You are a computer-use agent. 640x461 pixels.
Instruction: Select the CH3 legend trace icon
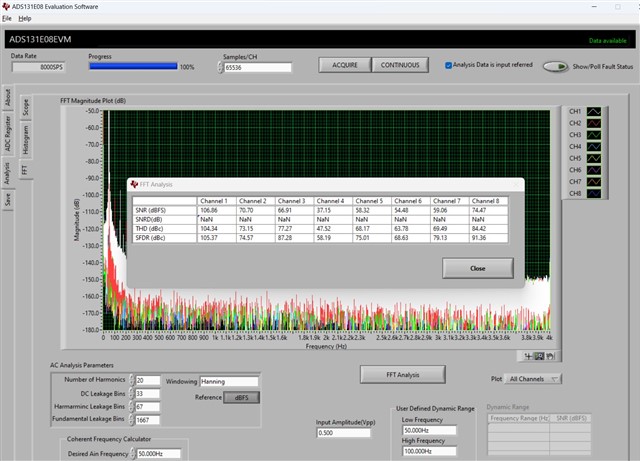594,135
